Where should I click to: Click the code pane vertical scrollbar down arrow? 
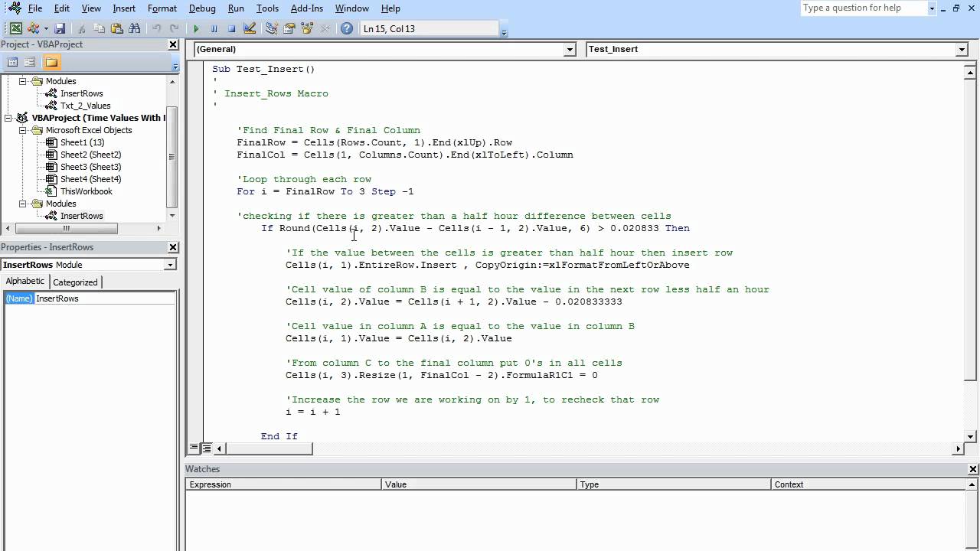tap(971, 436)
